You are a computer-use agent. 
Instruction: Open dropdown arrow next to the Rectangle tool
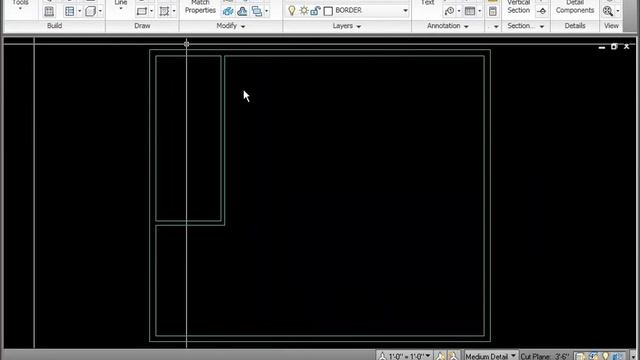tap(151, 11)
